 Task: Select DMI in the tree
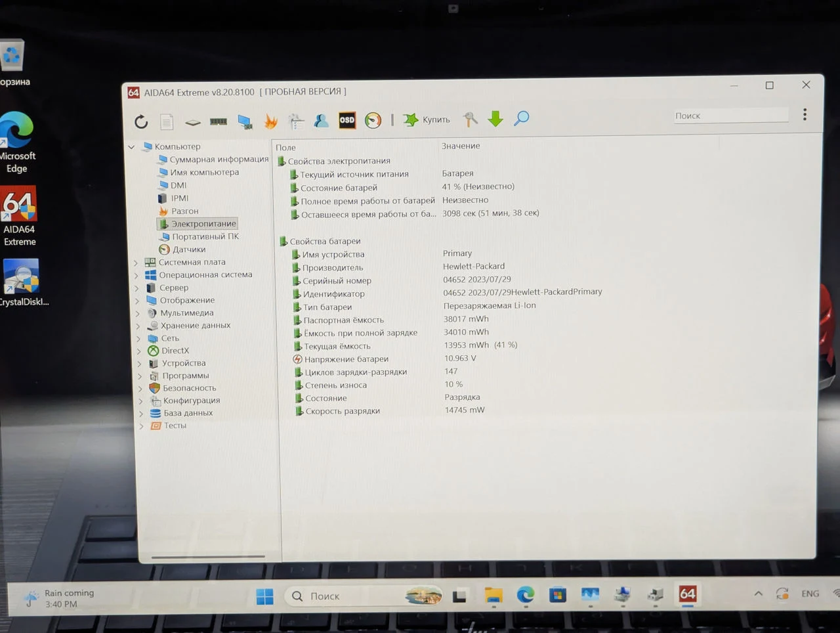pyautogui.click(x=173, y=185)
